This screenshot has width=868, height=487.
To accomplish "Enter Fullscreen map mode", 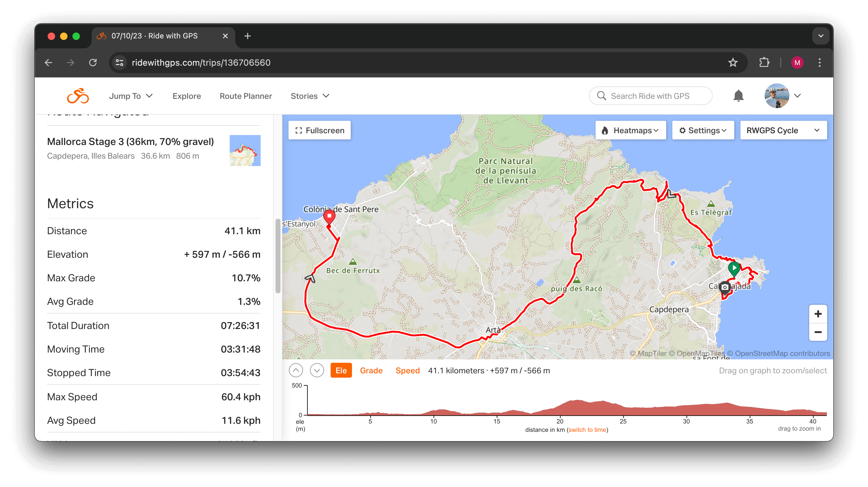I will click(319, 130).
